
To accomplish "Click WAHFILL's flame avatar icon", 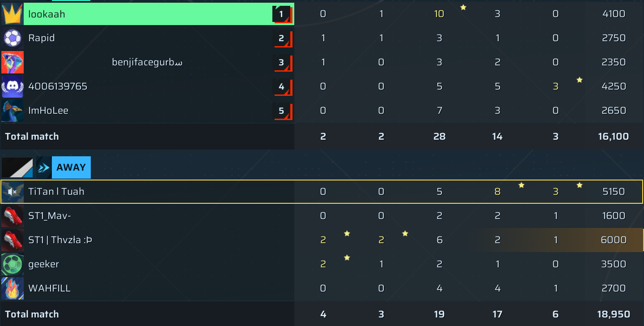I will 13,288.
